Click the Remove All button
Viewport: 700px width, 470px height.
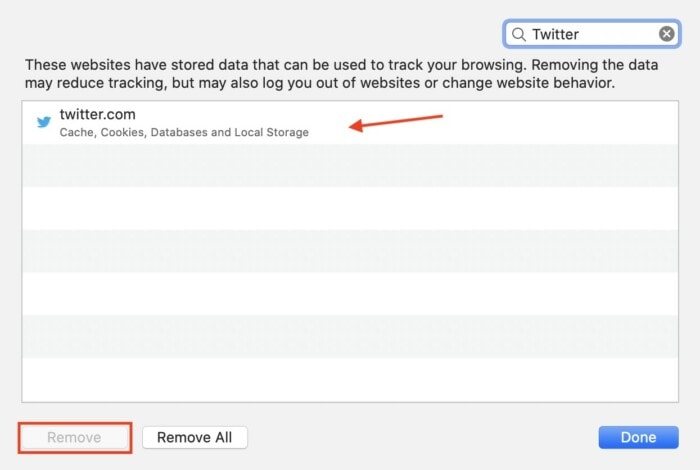click(194, 437)
